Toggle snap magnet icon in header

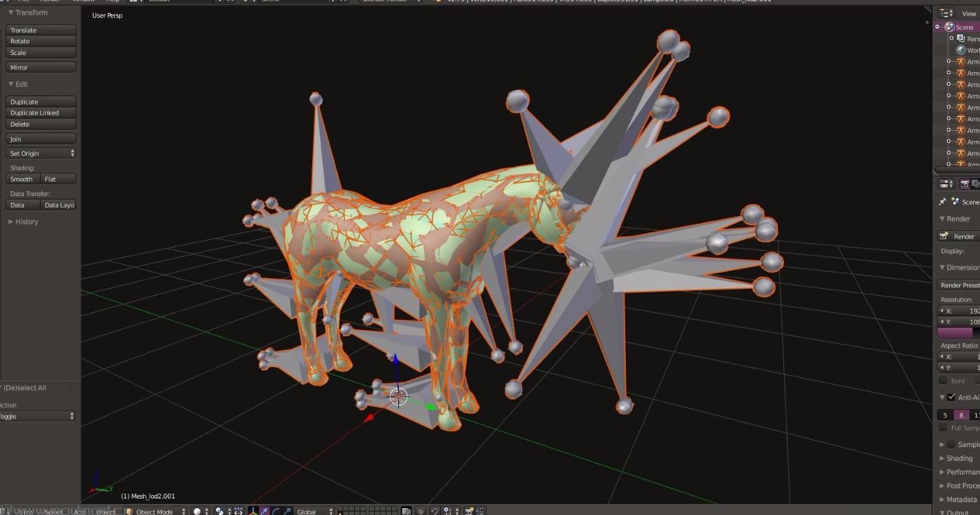(435, 511)
